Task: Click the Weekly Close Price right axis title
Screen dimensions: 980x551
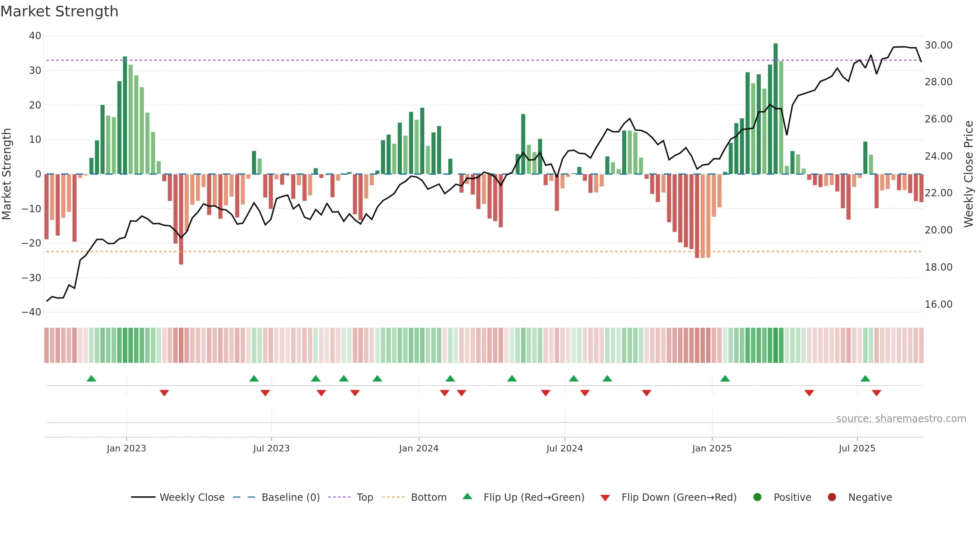Action: pyautogui.click(x=969, y=174)
